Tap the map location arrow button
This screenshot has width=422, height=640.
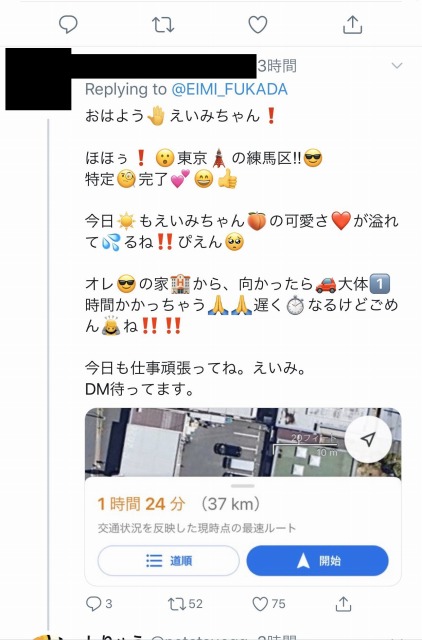pos(368,439)
